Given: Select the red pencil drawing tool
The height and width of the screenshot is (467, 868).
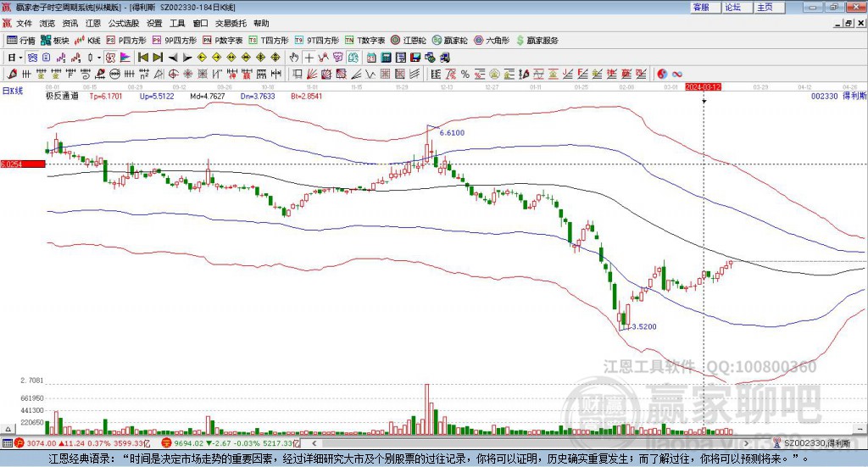Looking at the screenshot, I should [12, 74].
